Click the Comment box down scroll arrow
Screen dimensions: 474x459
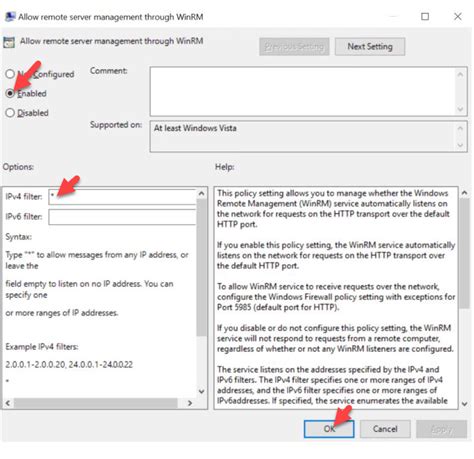(461, 109)
